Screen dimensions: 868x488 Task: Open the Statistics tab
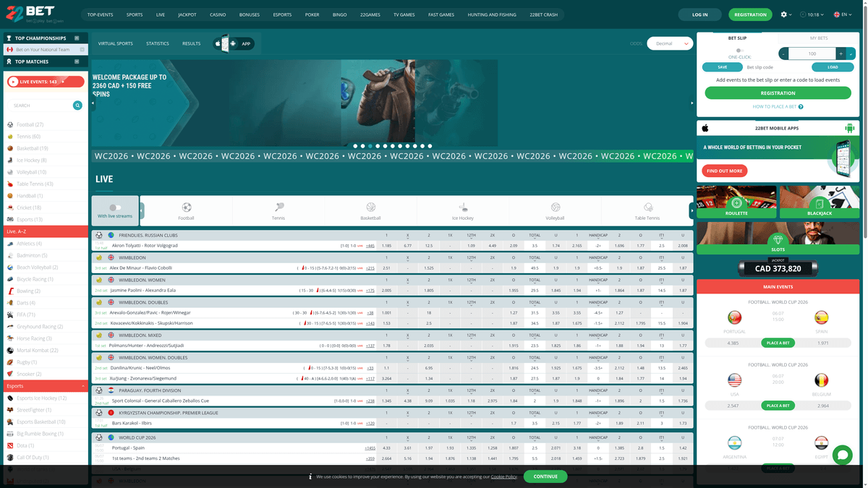point(158,43)
